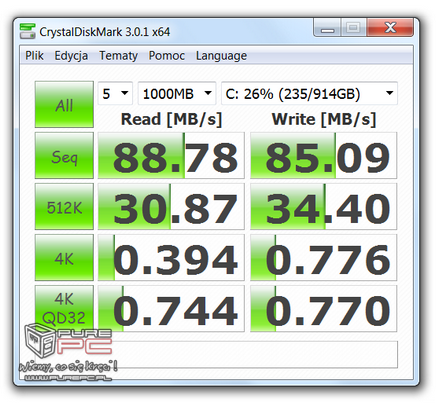Run all benchmarks with the All button

64,104
